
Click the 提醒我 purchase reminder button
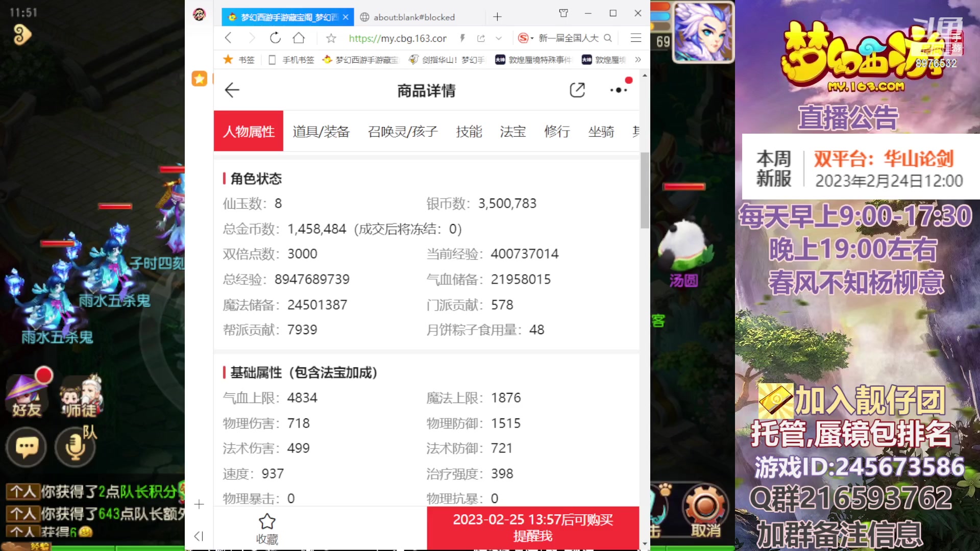(533, 528)
